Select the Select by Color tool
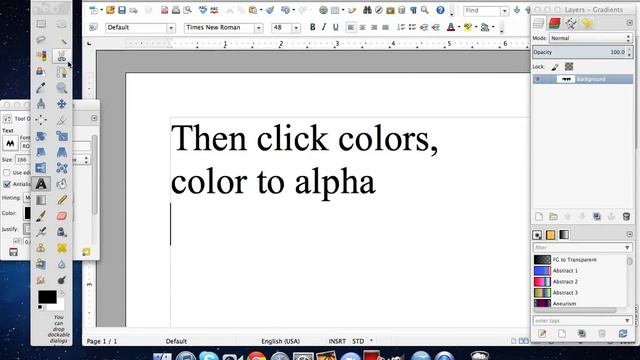The width and height of the screenshot is (640, 360). coord(41,56)
